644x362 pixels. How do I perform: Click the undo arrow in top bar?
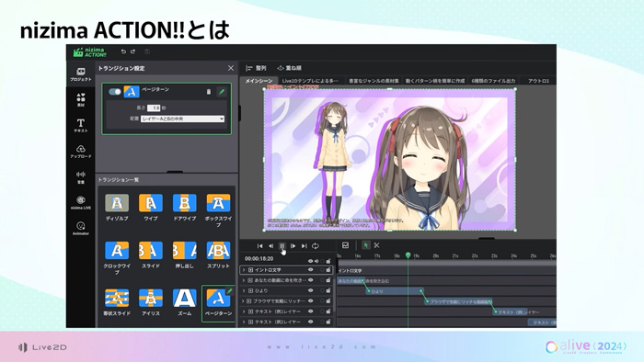coord(123,51)
